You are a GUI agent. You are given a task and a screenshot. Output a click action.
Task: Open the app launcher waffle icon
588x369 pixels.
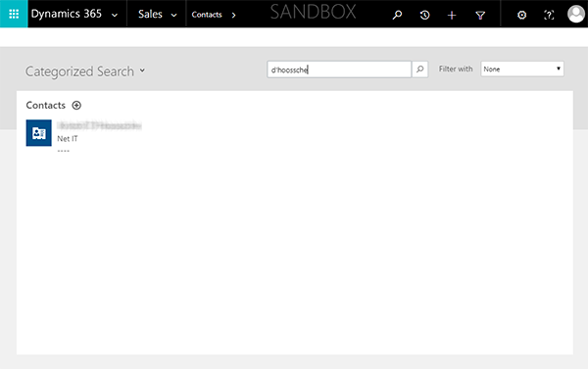pyautogui.click(x=14, y=14)
